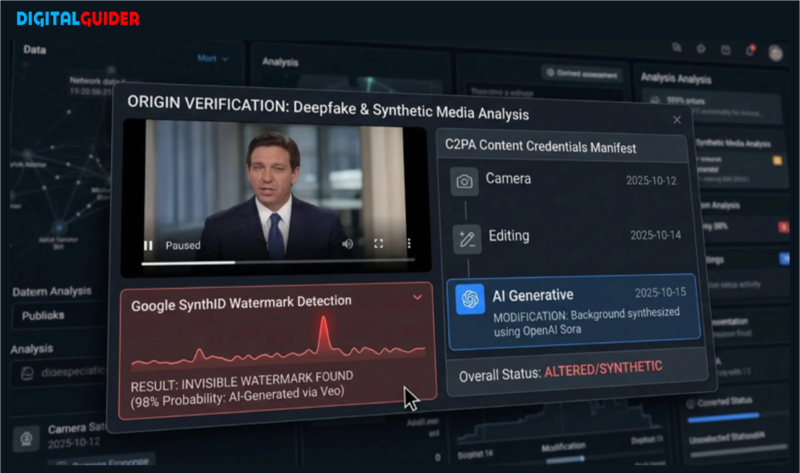Screen dimensions: 800x473
Task: Click the RESULT: INVISIBLE WATERMARK FOUND text
Action: tap(242, 381)
